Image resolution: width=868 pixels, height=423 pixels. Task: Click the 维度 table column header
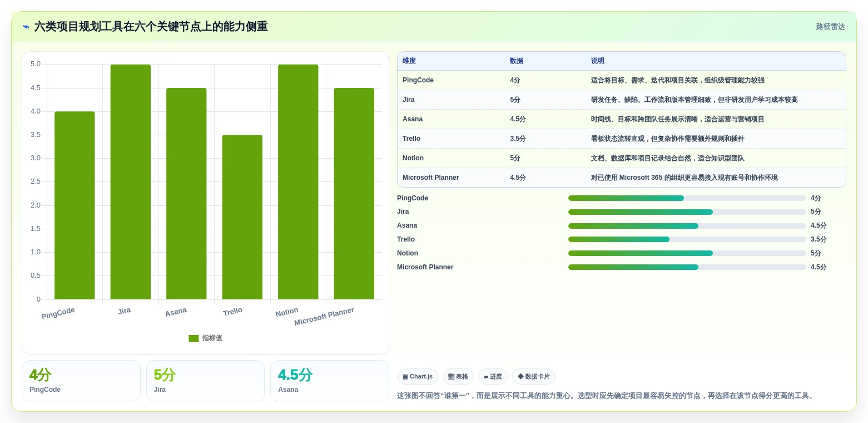coord(409,61)
